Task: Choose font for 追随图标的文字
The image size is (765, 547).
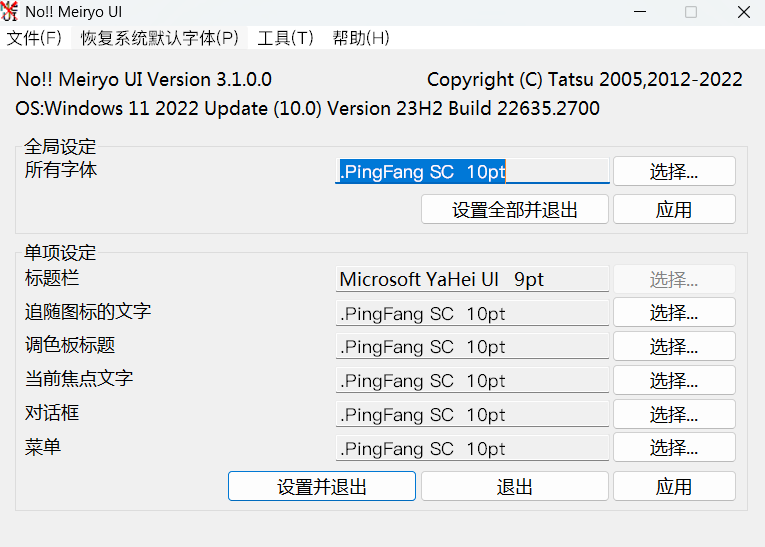Action: pyautogui.click(x=673, y=313)
